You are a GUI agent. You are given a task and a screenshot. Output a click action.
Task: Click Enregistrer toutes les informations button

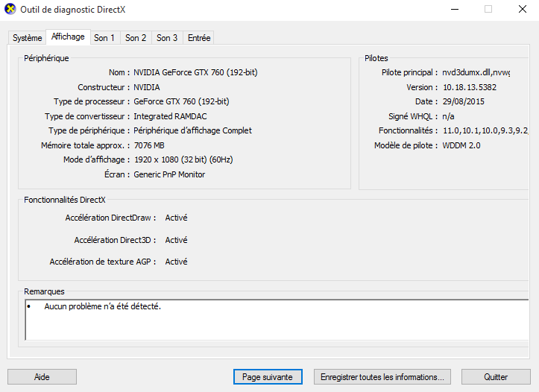tap(382, 377)
